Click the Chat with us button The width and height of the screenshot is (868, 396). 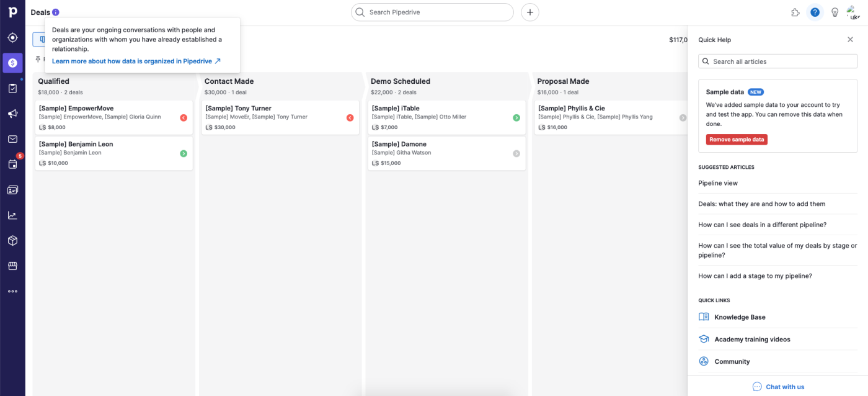pos(777,387)
